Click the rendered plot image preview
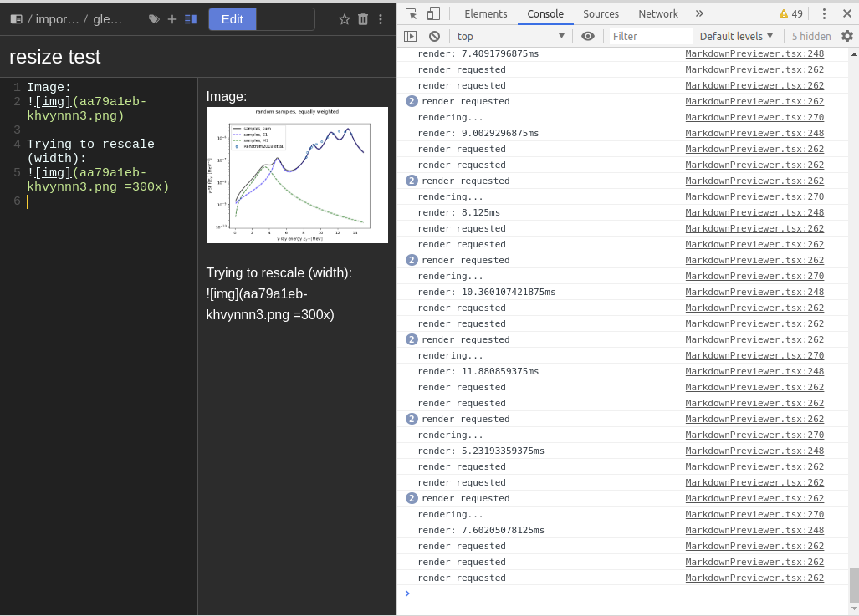The width and height of the screenshot is (859, 616). [x=297, y=175]
